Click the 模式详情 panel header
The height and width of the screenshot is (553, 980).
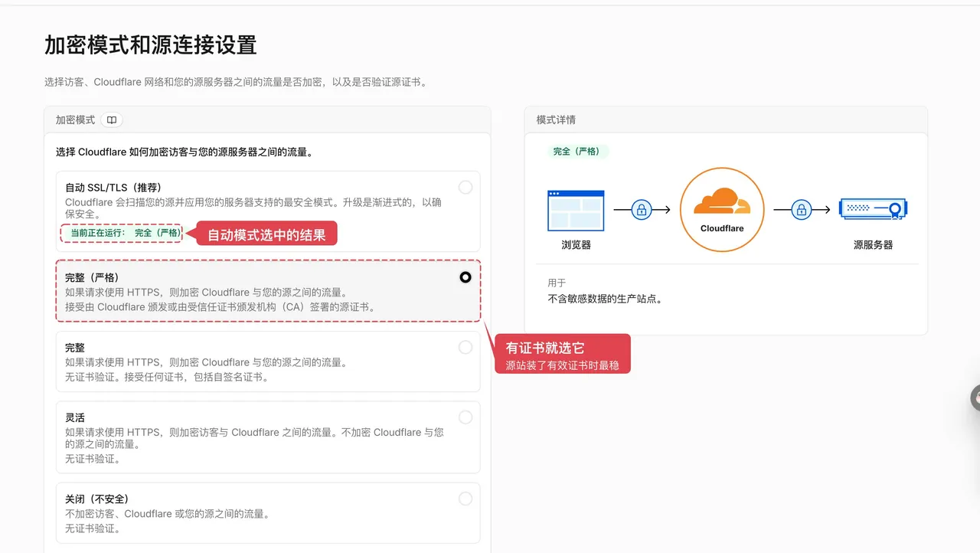[557, 120]
